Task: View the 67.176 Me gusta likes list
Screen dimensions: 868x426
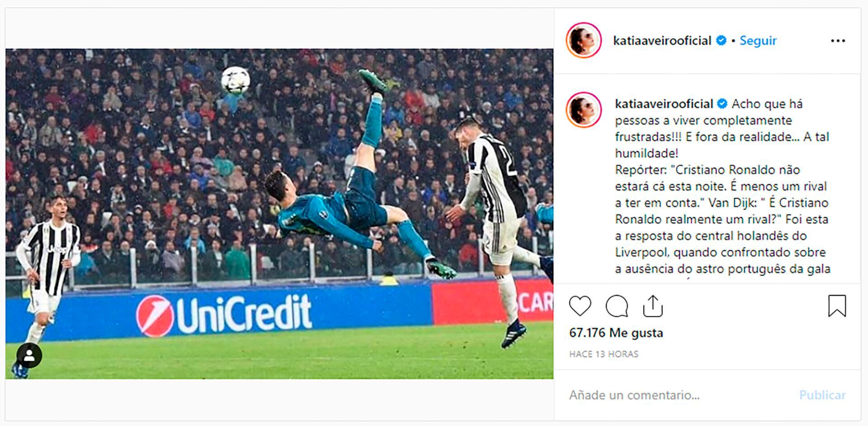Action: (616, 333)
